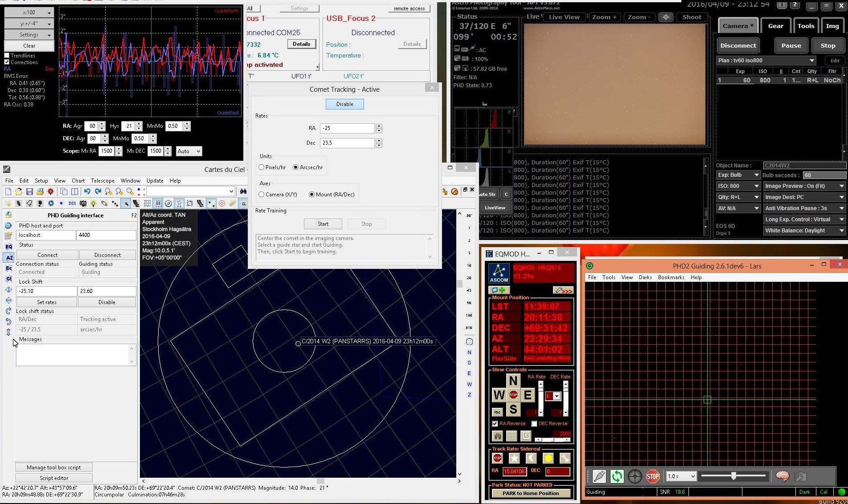Viewport: 848px width, 504px height.
Task: Click the camera toolbar icon in Cartes du Ciel
Action: [83, 203]
